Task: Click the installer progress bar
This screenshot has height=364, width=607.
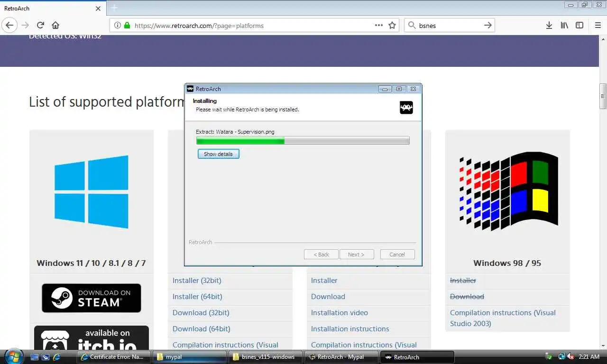Action: tap(303, 141)
